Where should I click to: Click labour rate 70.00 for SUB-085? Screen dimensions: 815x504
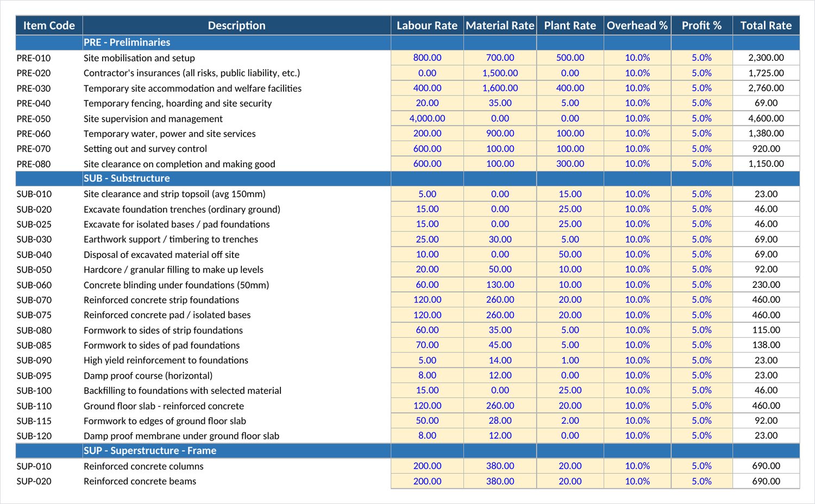[x=427, y=345]
